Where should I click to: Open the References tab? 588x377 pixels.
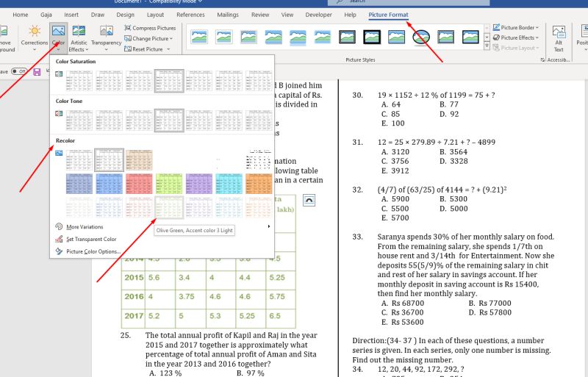point(190,15)
